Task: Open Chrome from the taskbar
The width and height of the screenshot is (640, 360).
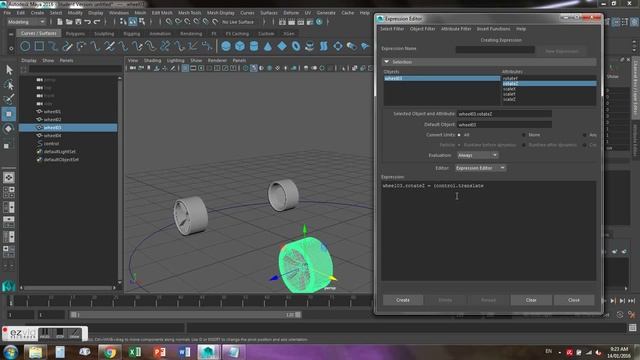Action: (x=109, y=352)
